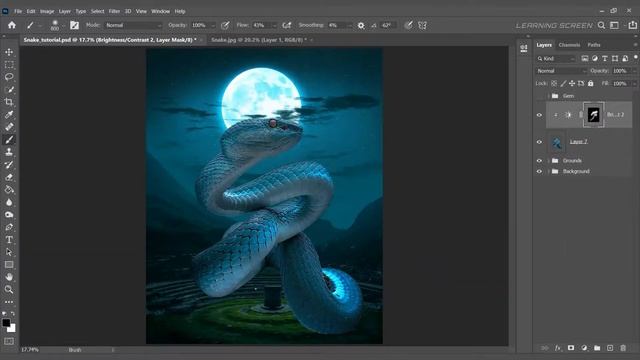Viewport: 640px width, 360px height.
Task: Select the Rectangle shape tool
Action: pyautogui.click(x=9, y=265)
